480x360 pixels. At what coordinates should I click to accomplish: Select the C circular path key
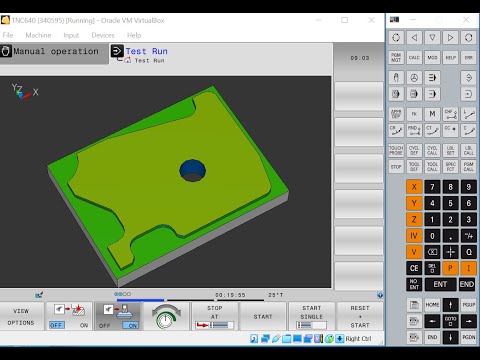(468, 130)
